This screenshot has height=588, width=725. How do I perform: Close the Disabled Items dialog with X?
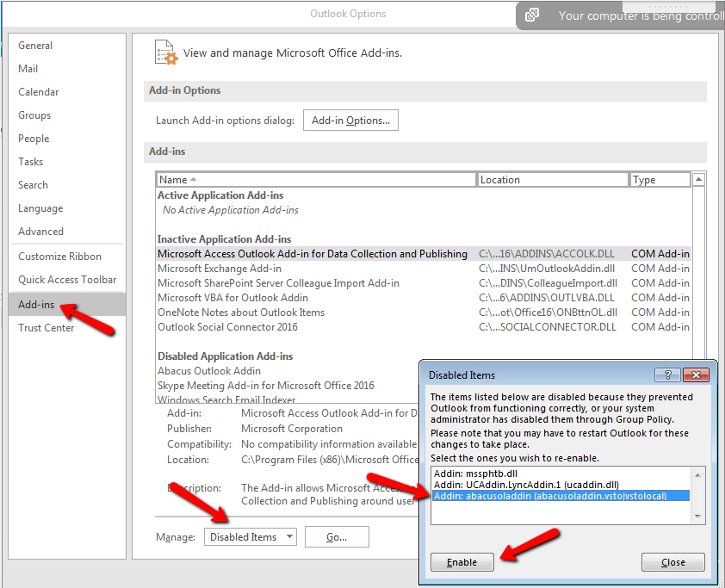click(x=696, y=374)
